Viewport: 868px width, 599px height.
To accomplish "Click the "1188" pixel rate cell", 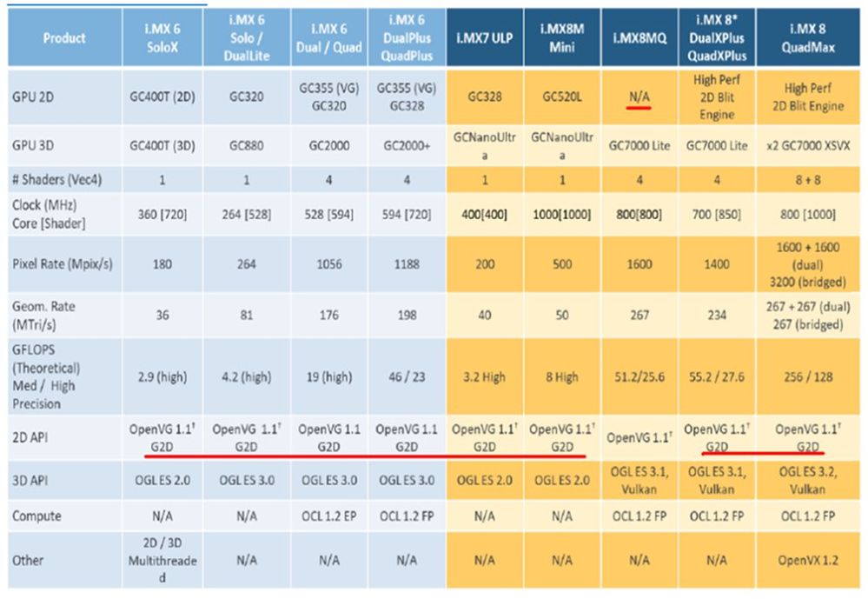I will [407, 263].
